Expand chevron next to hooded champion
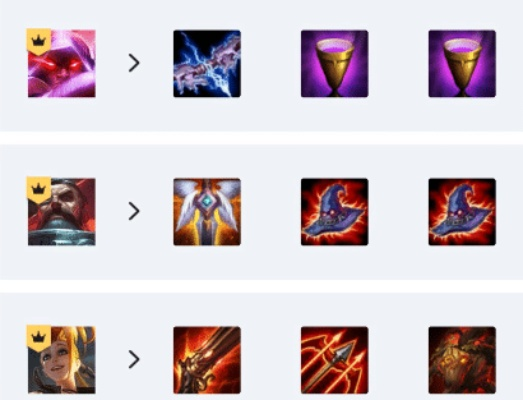The height and width of the screenshot is (400, 523). pyautogui.click(x=134, y=63)
